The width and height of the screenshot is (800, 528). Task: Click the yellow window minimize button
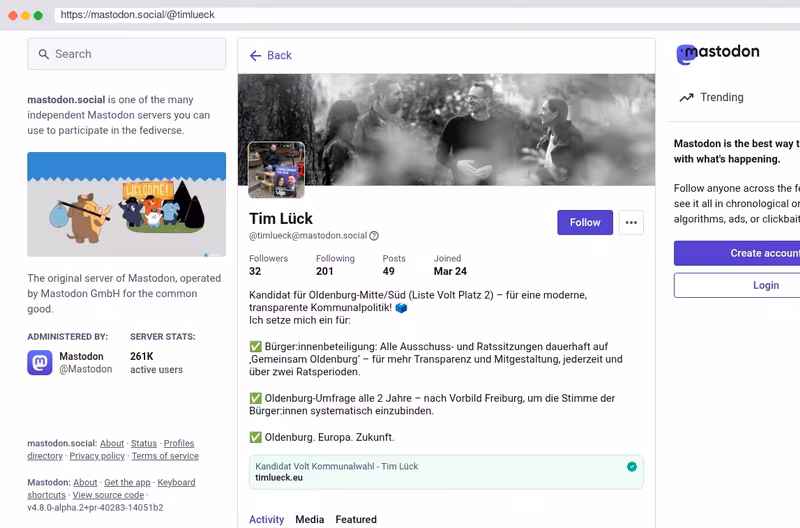click(26, 15)
